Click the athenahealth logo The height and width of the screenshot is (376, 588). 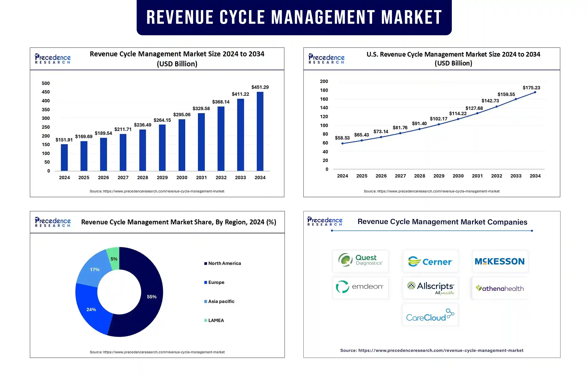pos(500,288)
